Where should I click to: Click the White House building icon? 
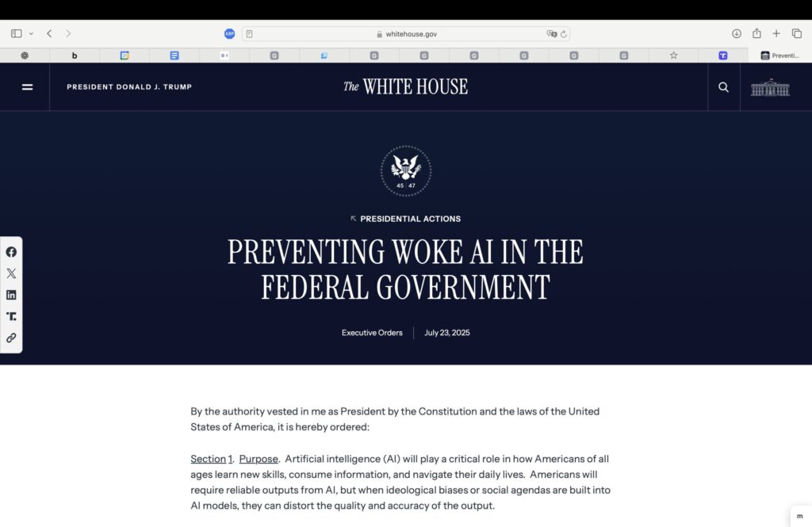coord(770,87)
